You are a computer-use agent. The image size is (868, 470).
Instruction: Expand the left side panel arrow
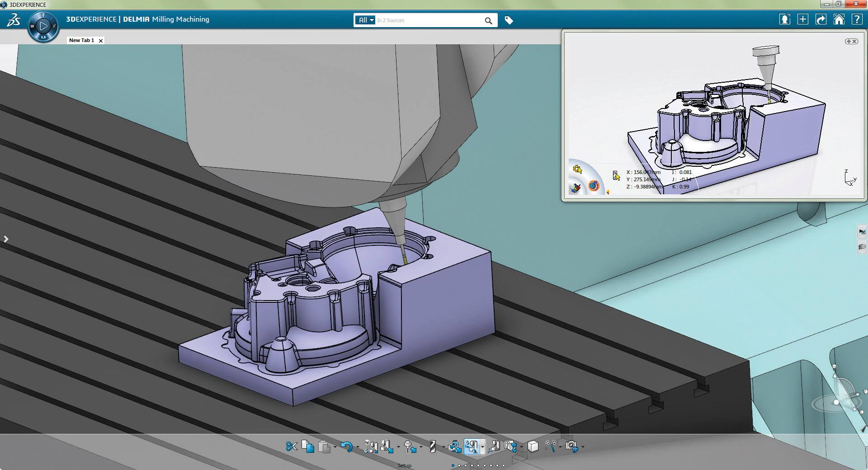(6, 239)
